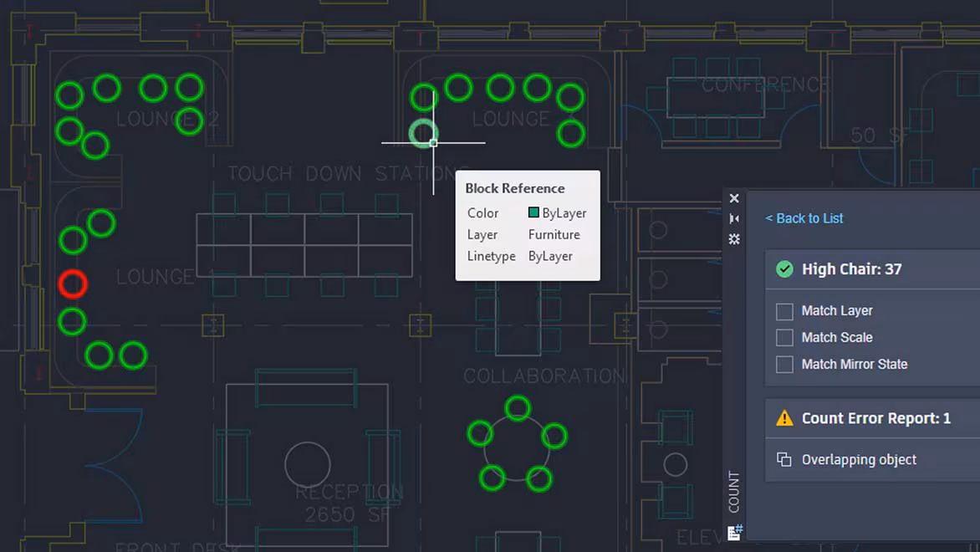Select the top chair of the Collaboration table
The height and width of the screenshot is (552, 980).
[x=518, y=408]
